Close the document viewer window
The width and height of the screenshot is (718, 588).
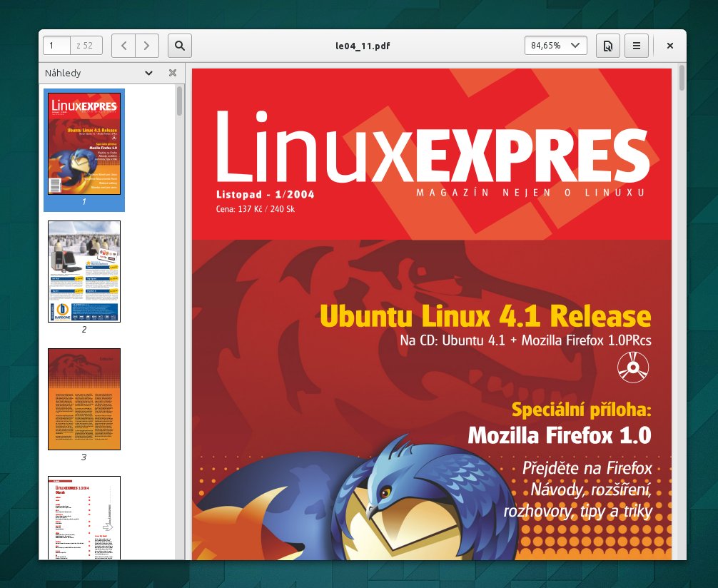click(670, 46)
